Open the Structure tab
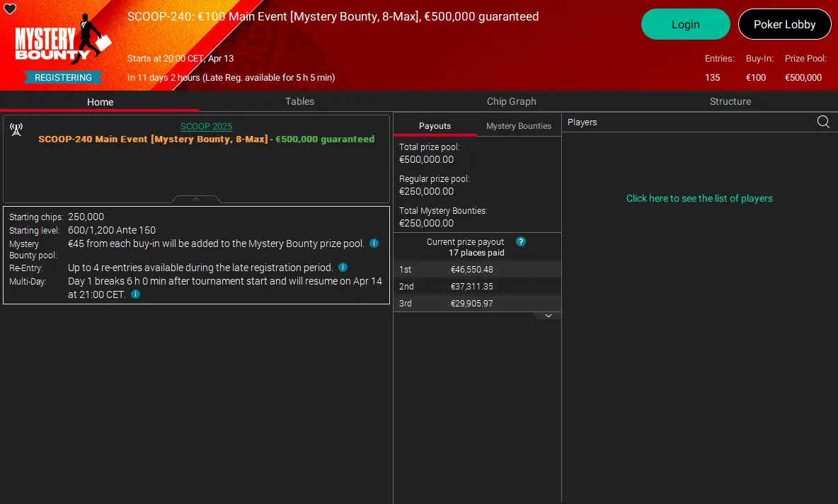This screenshot has height=504, width=838. point(730,101)
